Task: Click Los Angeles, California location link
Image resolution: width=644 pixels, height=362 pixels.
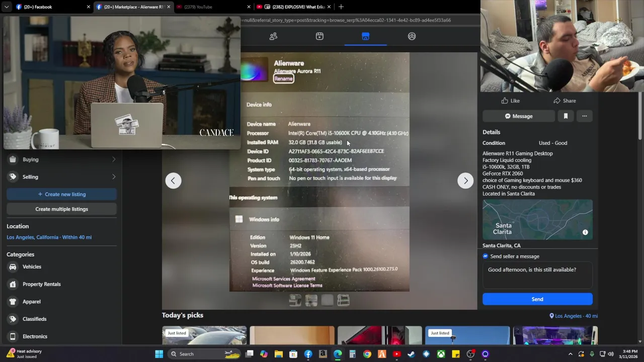Action: [x=49, y=237]
